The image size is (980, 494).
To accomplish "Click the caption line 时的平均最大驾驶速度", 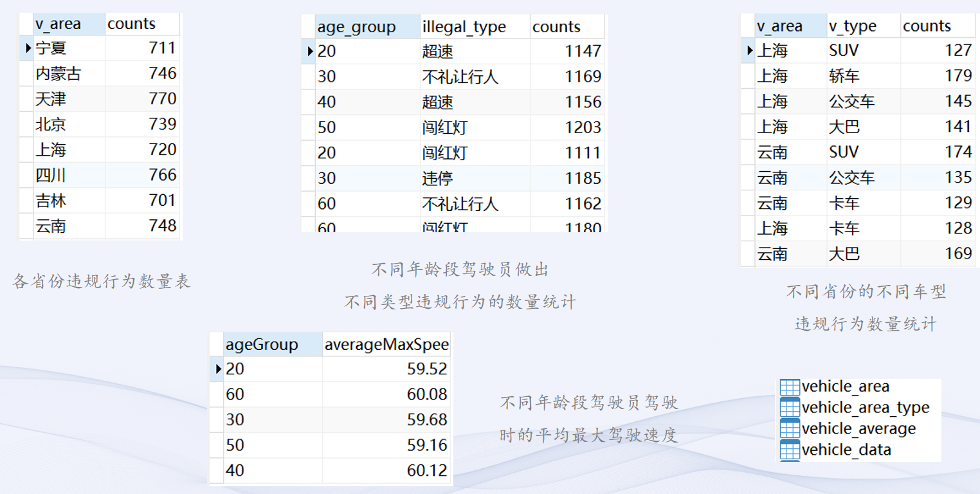I will [x=588, y=435].
